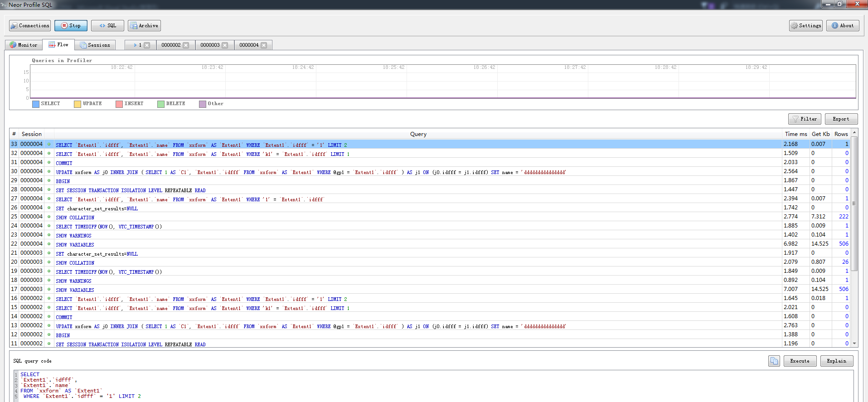
Task: Toggle the UPDATE legend swatch
Action: coord(78,104)
